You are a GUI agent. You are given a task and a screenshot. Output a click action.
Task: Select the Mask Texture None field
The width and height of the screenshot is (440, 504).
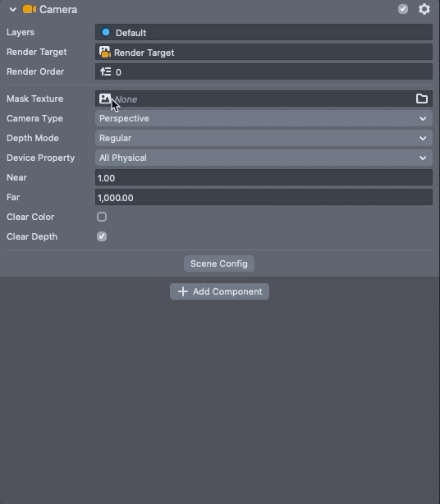coord(264,99)
